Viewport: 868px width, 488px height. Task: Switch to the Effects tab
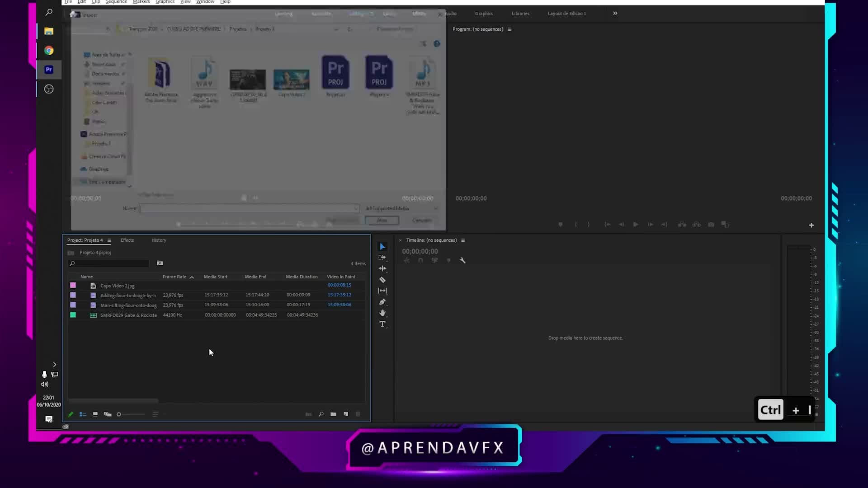(127, 240)
